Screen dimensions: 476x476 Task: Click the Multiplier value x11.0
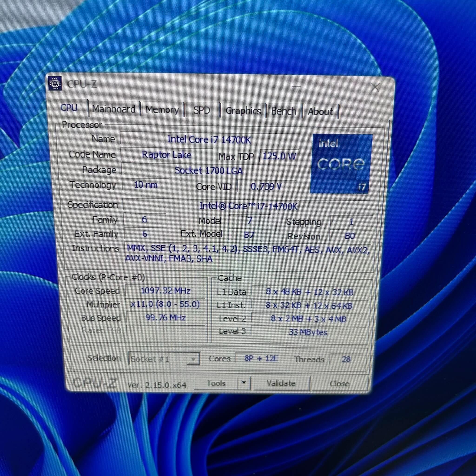(x=165, y=304)
